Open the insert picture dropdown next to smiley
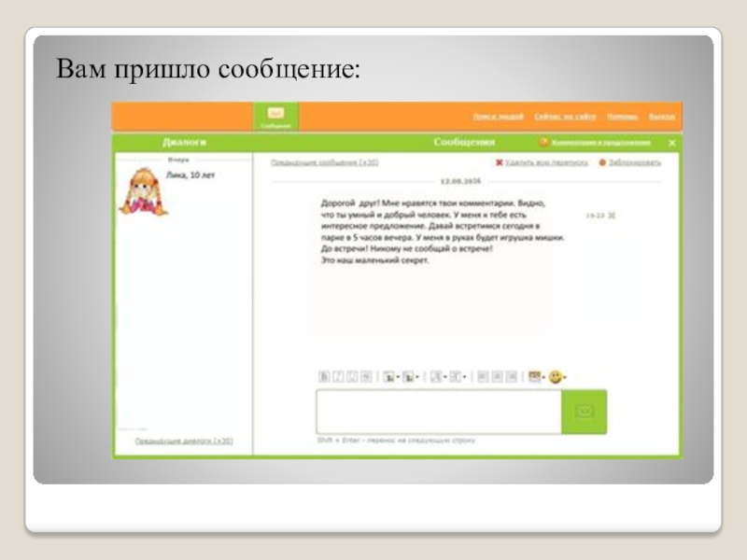 click(536, 377)
